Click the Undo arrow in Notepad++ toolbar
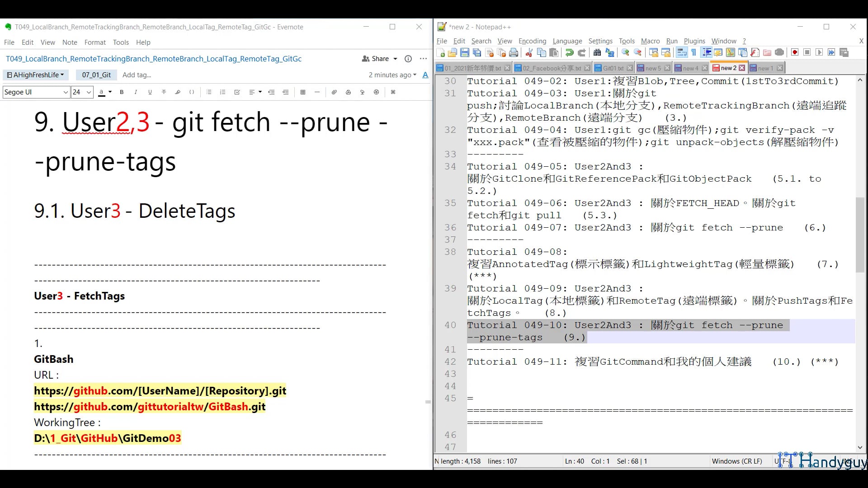 [x=570, y=52]
